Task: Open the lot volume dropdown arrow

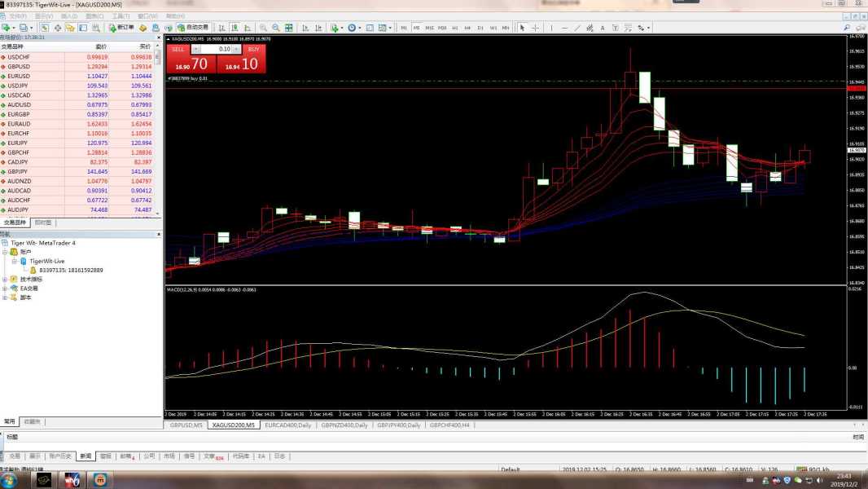Action: point(238,49)
